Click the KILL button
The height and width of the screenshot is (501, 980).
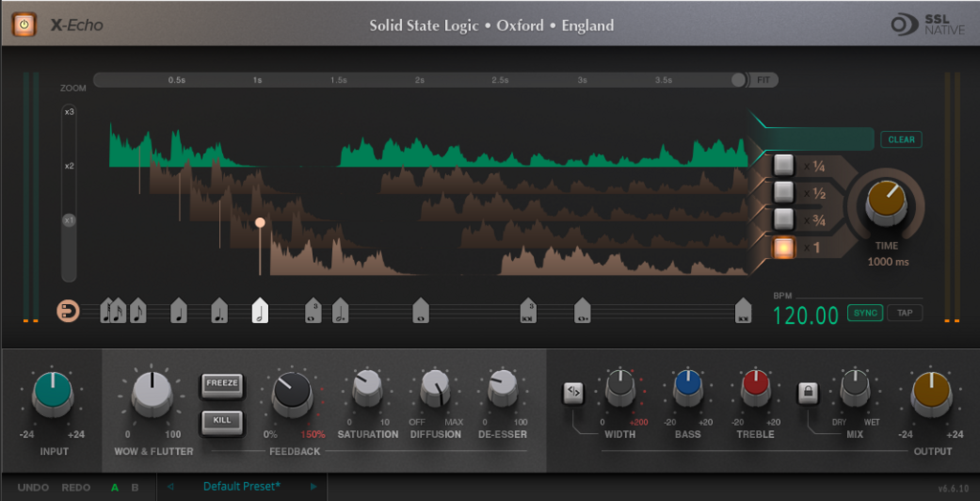tap(222, 422)
